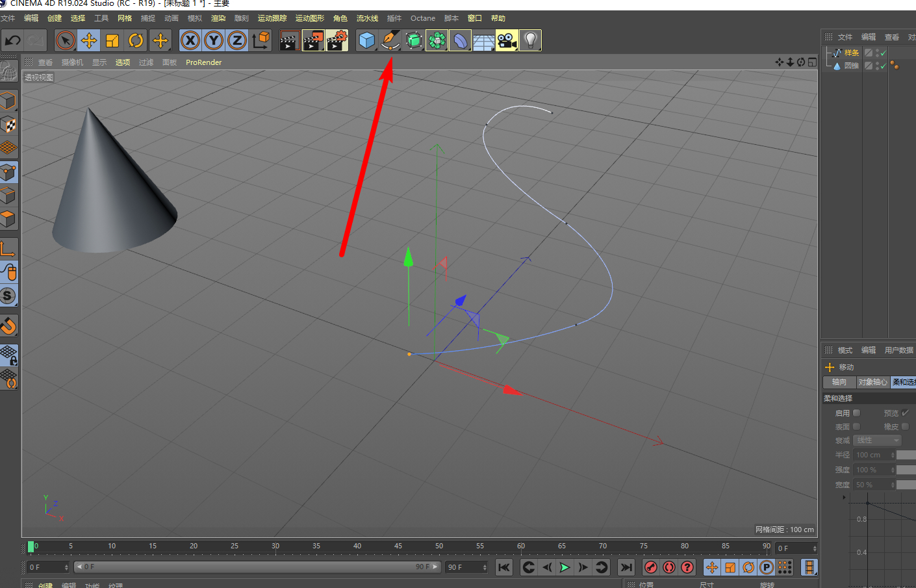The image size is (916, 588).
Task: Jump to the end of animation
Action: 626,567
